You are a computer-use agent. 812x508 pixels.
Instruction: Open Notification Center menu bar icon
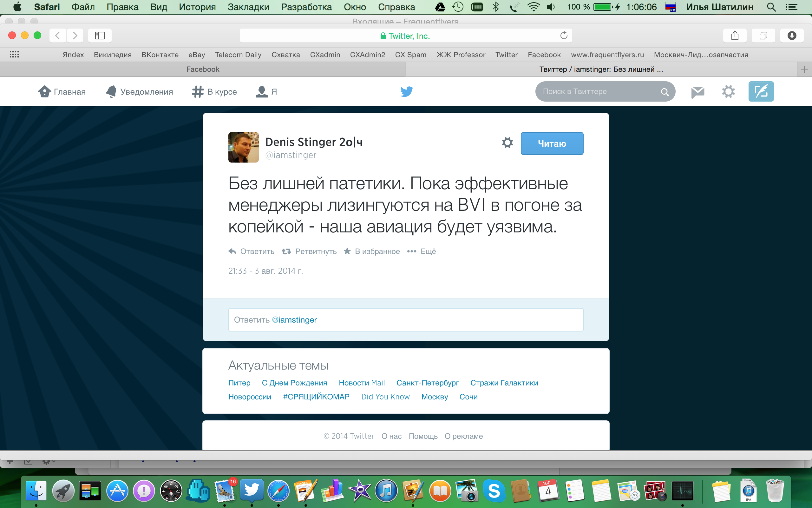pyautogui.click(x=791, y=7)
